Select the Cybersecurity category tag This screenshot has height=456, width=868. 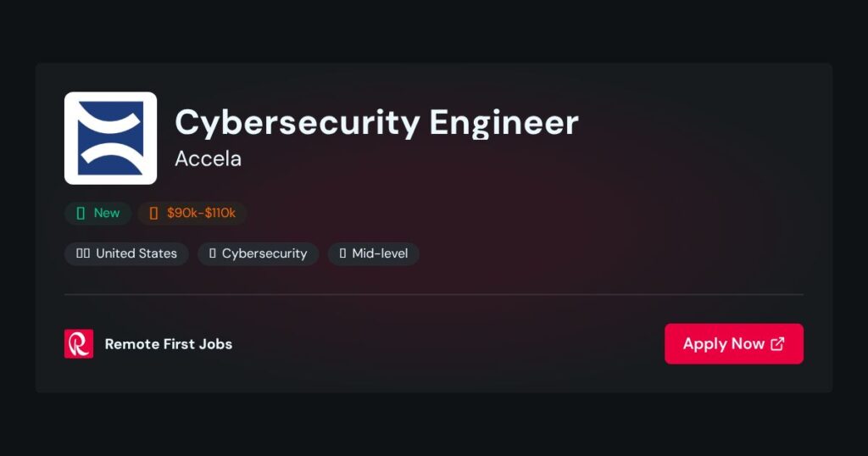259,253
